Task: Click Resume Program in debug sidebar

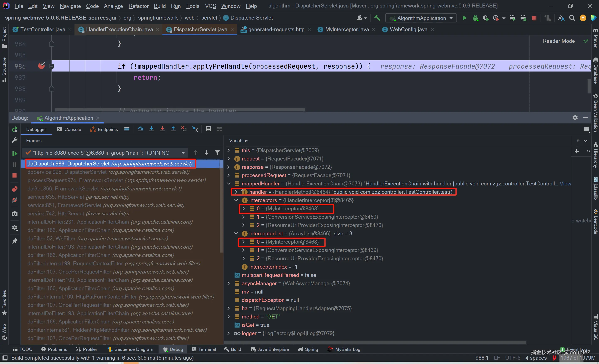Action: (15, 153)
